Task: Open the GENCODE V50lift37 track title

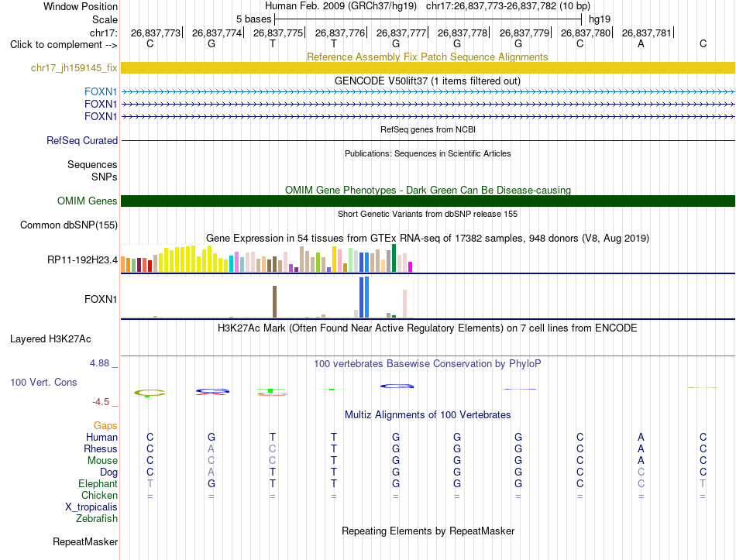Action: coord(427,81)
